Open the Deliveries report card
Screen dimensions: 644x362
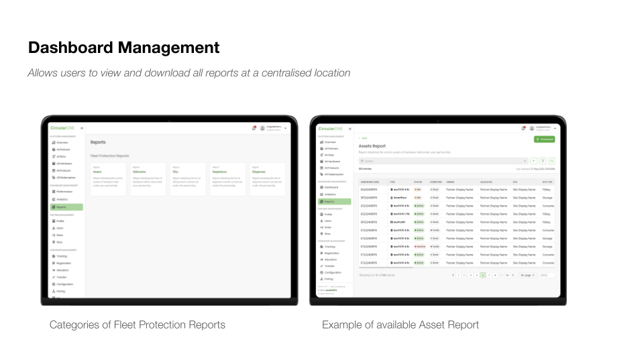pos(148,179)
